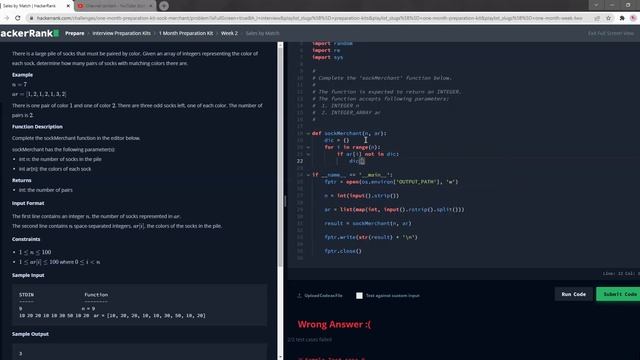The image size is (640, 360).
Task: Click the line and column status indicator
Action: 621,273
